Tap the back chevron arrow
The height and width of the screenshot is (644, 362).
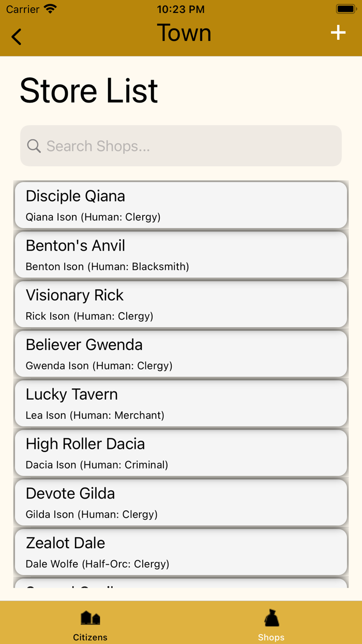click(x=17, y=37)
